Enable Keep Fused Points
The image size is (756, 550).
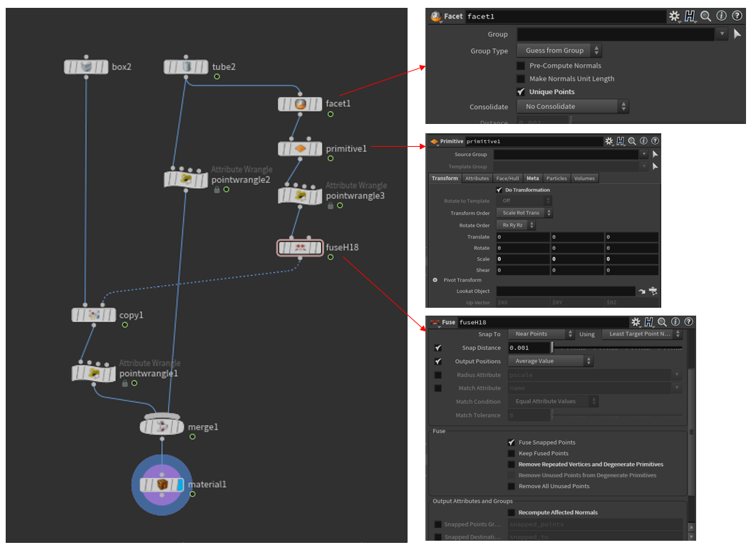(x=511, y=453)
